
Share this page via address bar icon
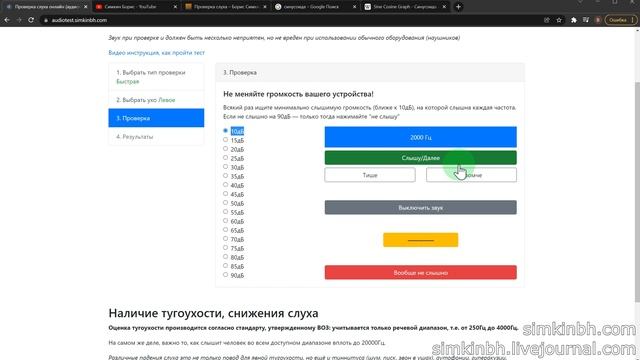547,20
